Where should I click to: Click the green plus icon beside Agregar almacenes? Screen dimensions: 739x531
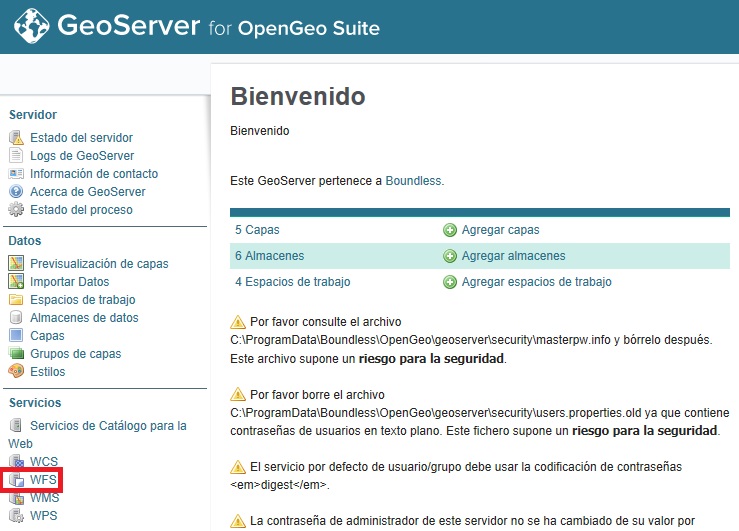click(x=450, y=256)
